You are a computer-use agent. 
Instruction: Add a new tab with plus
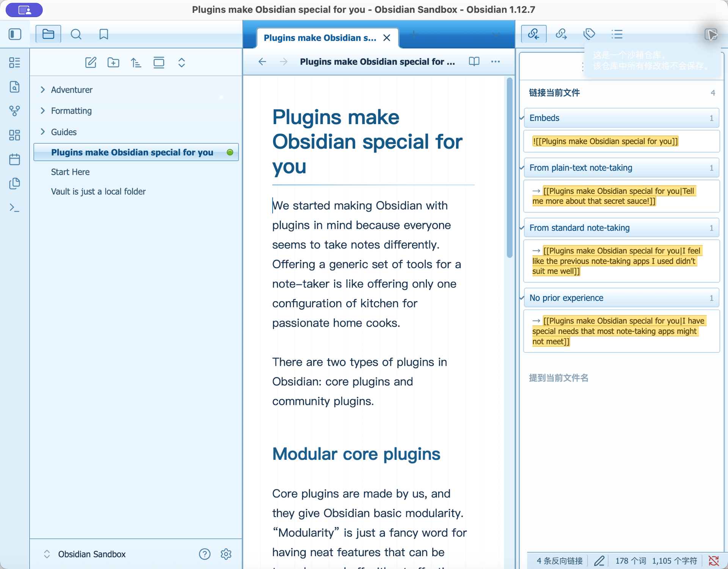[x=414, y=35]
